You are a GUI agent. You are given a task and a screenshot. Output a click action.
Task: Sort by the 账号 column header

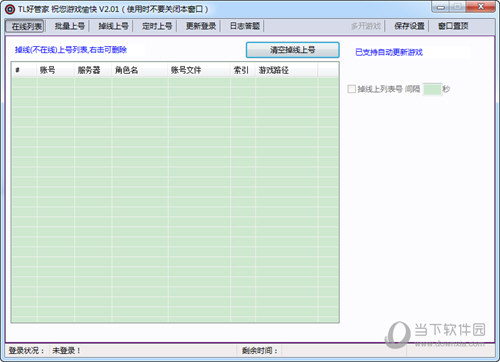coord(55,70)
